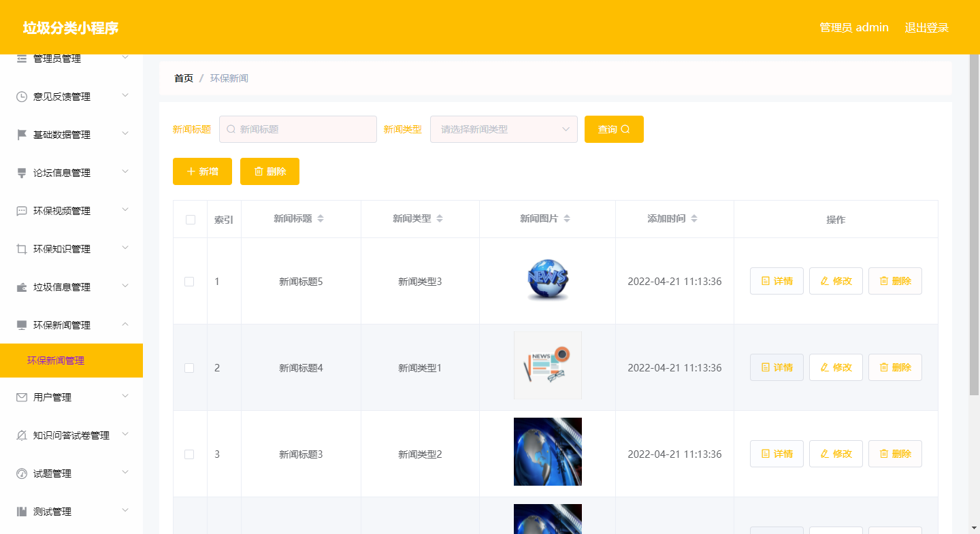Check the checkbox for 新闻标题5 row

pos(189,280)
